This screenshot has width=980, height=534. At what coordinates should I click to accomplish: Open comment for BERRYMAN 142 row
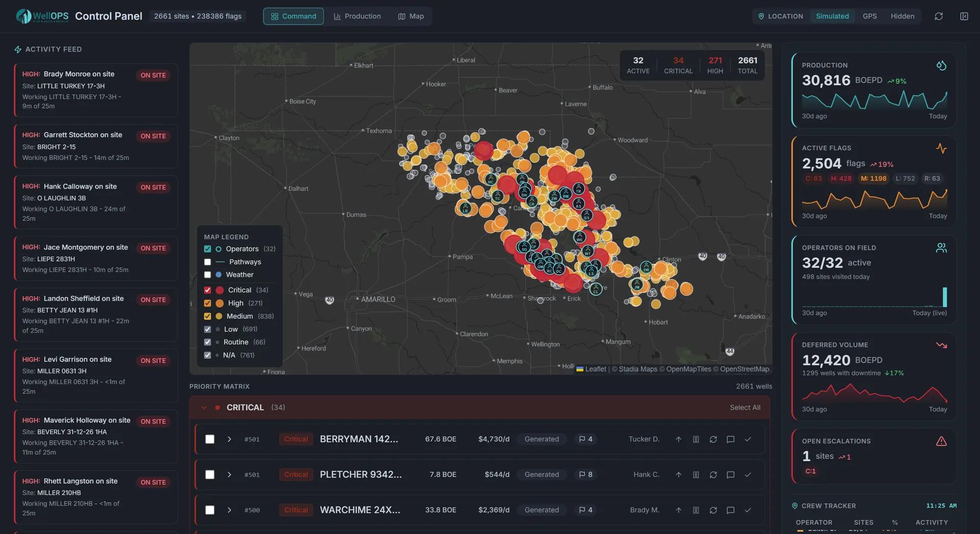pyautogui.click(x=730, y=439)
